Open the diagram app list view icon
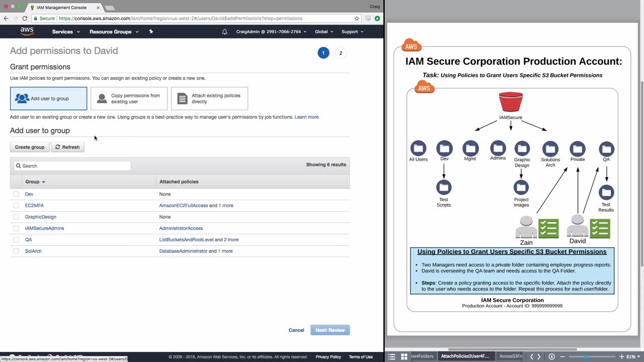The height and width of the screenshot is (362, 644). [x=392, y=357]
